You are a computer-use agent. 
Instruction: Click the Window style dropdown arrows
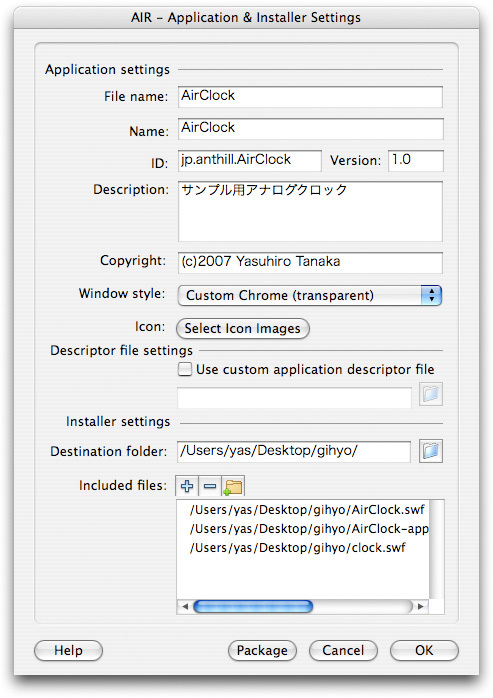click(431, 295)
